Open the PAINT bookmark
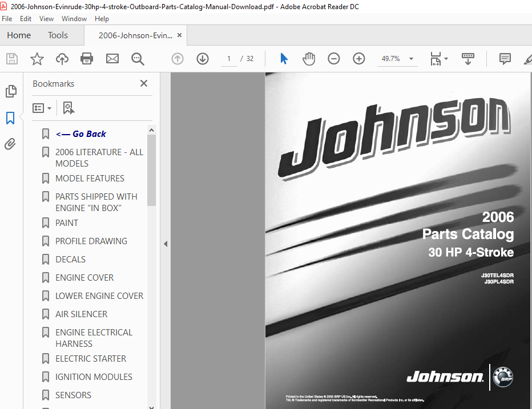 pos(67,223)
